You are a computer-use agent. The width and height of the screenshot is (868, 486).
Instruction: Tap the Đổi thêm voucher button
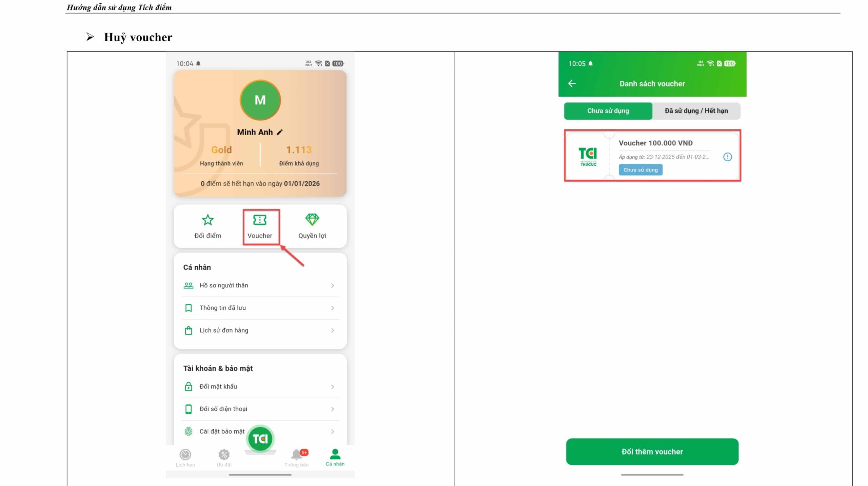(651, 451)
